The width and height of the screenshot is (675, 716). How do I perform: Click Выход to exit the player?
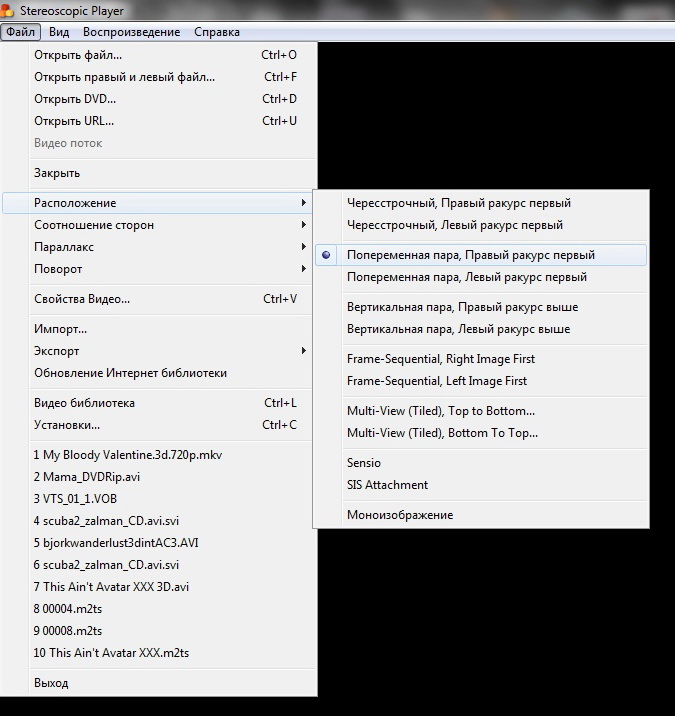[159, 683]
